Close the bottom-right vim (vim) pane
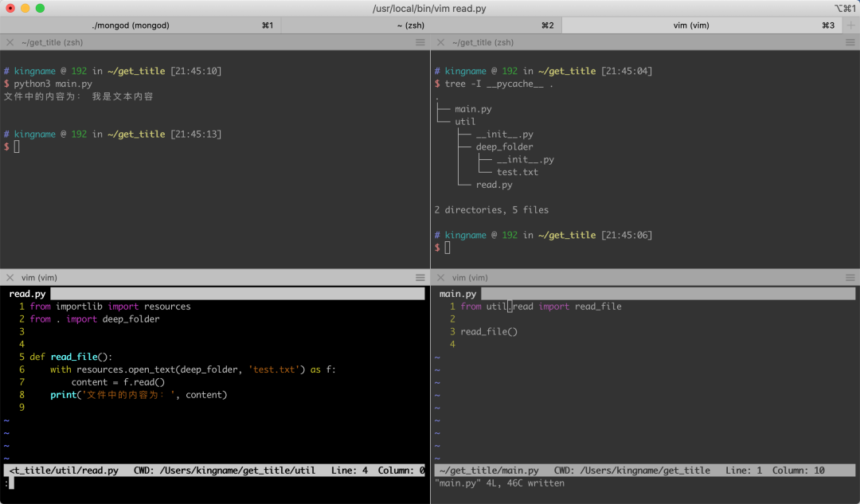Screen dimensions: 860x504 (x=440, y=278)
